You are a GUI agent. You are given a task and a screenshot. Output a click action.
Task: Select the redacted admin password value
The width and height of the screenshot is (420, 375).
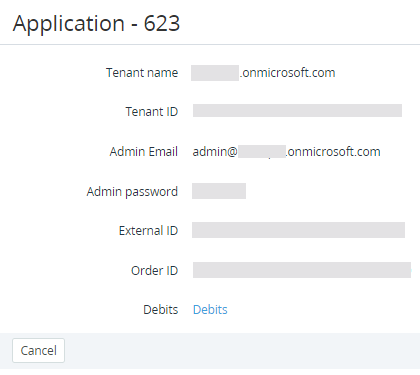(x=219, y=191)
